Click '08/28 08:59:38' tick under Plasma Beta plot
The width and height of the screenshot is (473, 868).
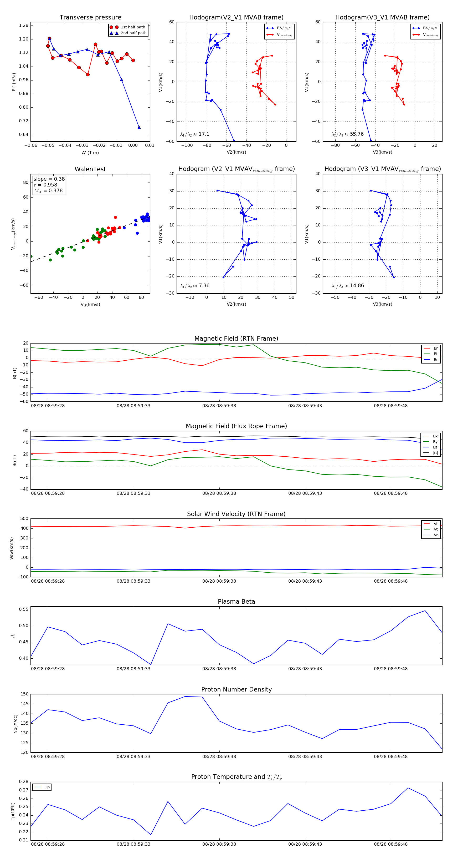click(219, 669)
